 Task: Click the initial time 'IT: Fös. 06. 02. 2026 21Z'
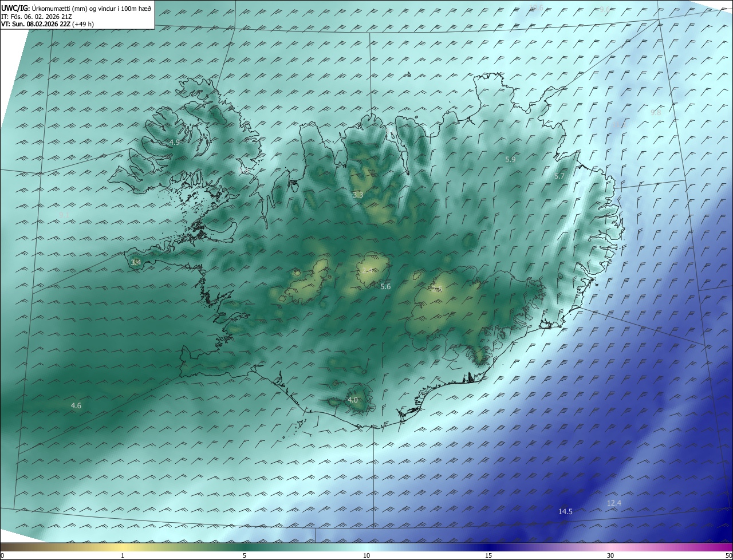pos(37,17)
